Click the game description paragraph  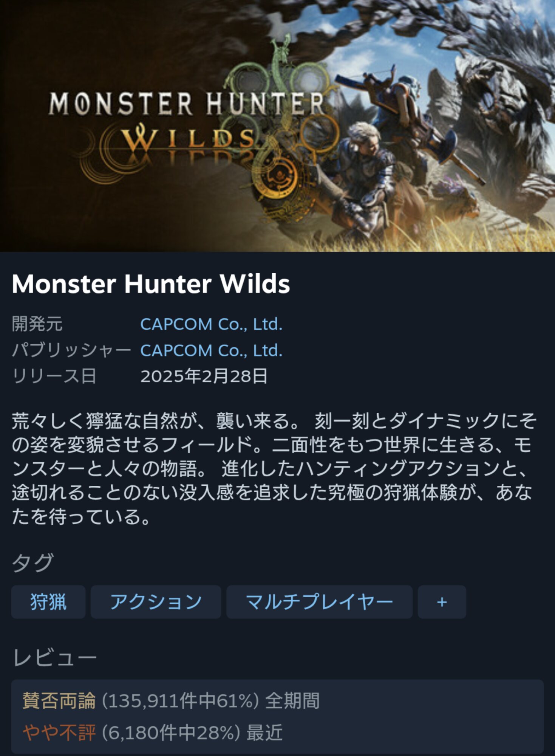[x=274, y=469]
